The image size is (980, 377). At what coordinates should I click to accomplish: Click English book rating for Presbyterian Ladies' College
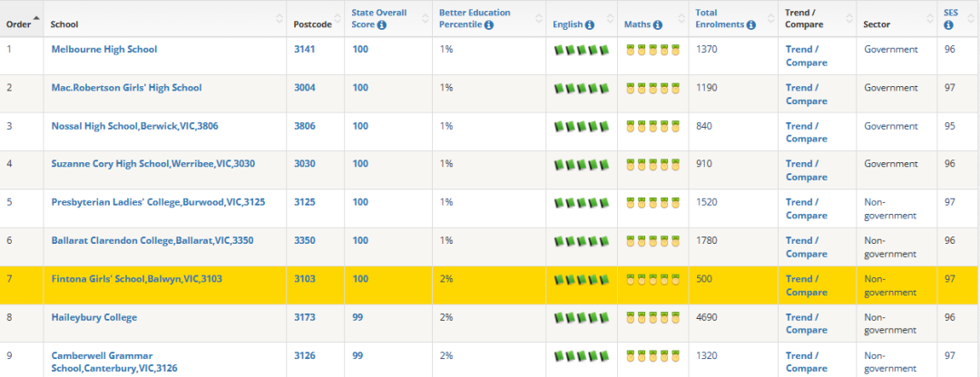point(582,203)
